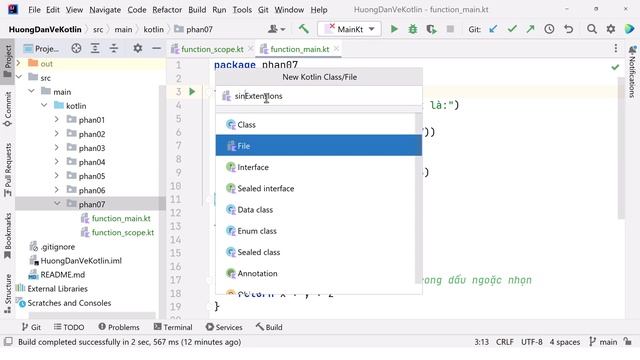Screen dimensions: 640x360
Task: Expand the out folder
Action: (x=18, y=63)
